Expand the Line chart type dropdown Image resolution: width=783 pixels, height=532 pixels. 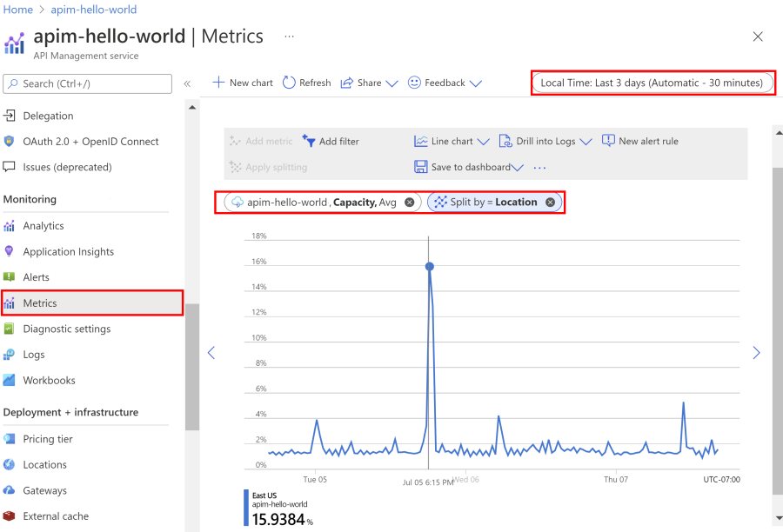point(483,142)
